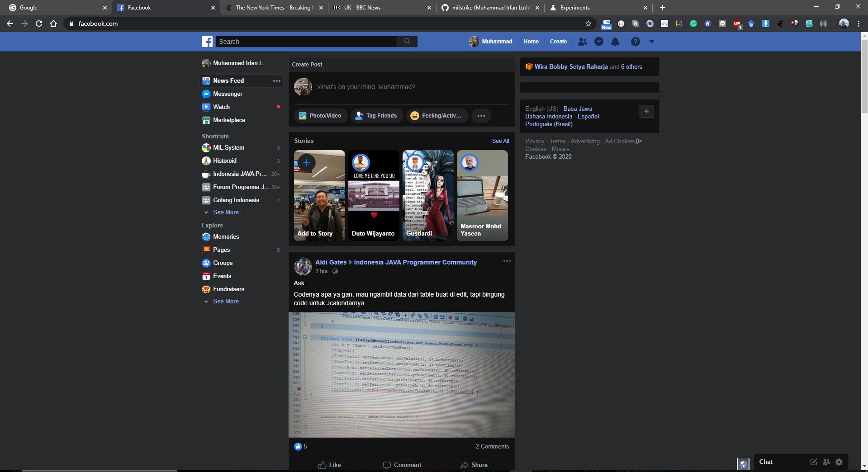Open account menu dropdown arrow
Screen dimensions: 868x472
[x=652, y=42]
